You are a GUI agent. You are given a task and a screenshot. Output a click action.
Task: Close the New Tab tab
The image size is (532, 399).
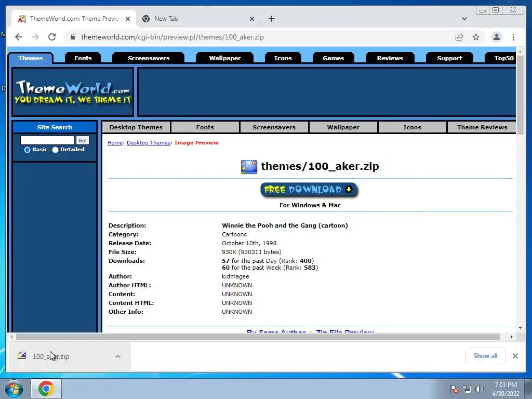tap(252, 19)
